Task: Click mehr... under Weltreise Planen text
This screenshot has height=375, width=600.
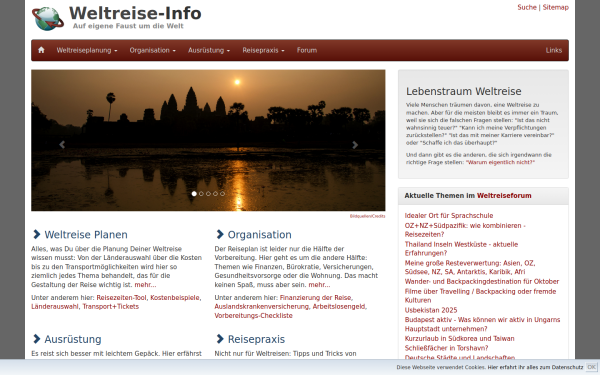Action: pos(145,285)
